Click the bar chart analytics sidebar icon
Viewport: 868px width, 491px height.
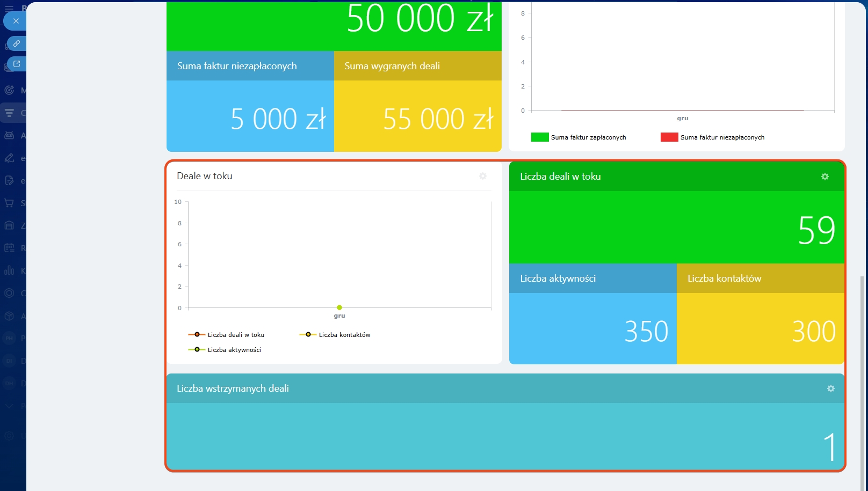pyautogui.click(x=9, y=270)
